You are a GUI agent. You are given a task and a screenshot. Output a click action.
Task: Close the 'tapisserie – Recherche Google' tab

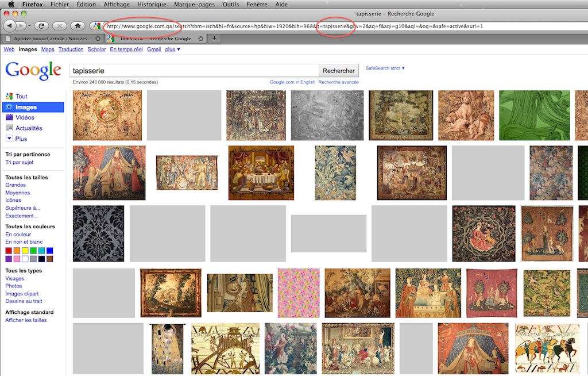(x=200, y=39)
